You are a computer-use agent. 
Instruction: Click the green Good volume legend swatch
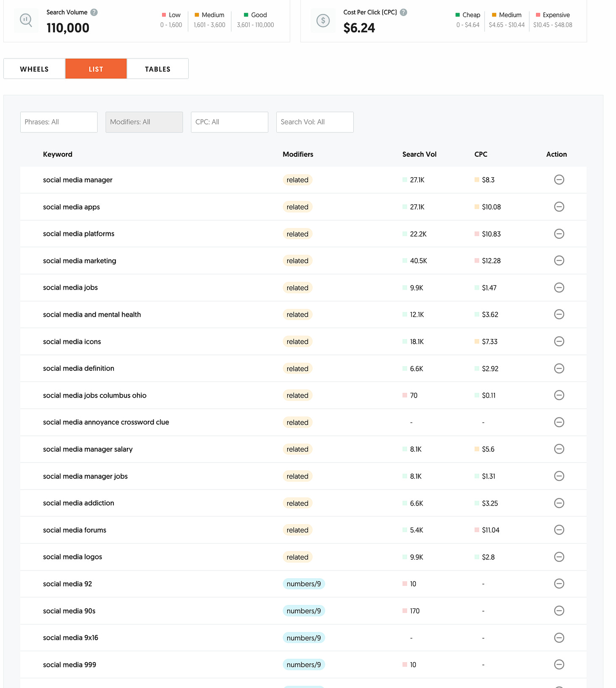click(x=246, y=15)
